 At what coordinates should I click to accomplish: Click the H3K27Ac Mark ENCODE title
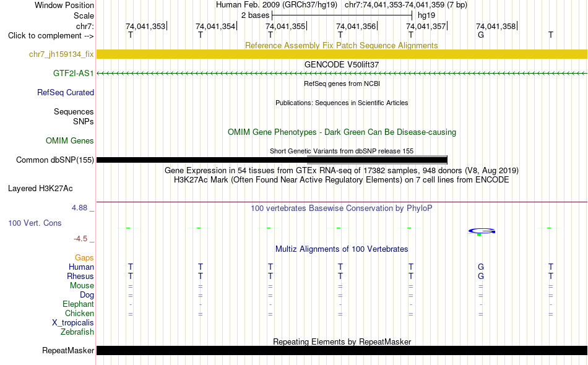(x=342, y=180)
